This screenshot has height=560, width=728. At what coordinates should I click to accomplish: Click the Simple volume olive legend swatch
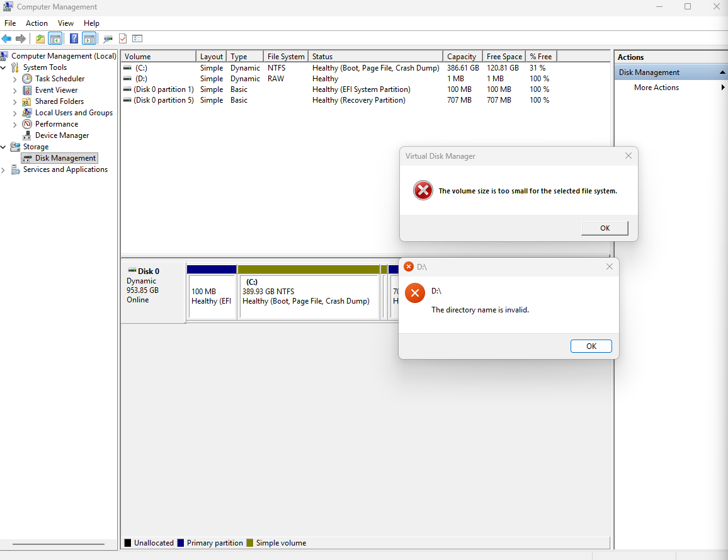tap(250, 543)
